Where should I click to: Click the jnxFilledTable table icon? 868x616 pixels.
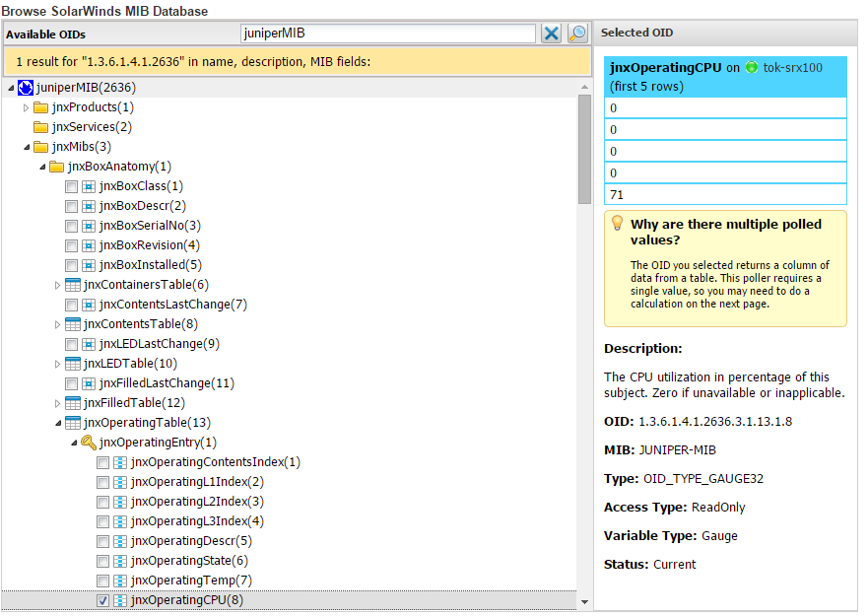tap(73, 403)
